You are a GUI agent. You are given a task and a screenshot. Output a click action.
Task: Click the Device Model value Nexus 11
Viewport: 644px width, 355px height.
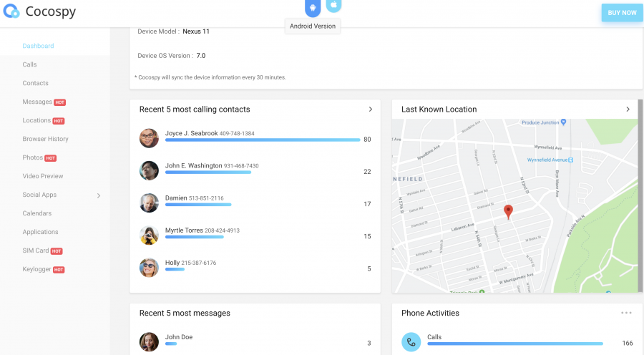click(x=196, y=31)
